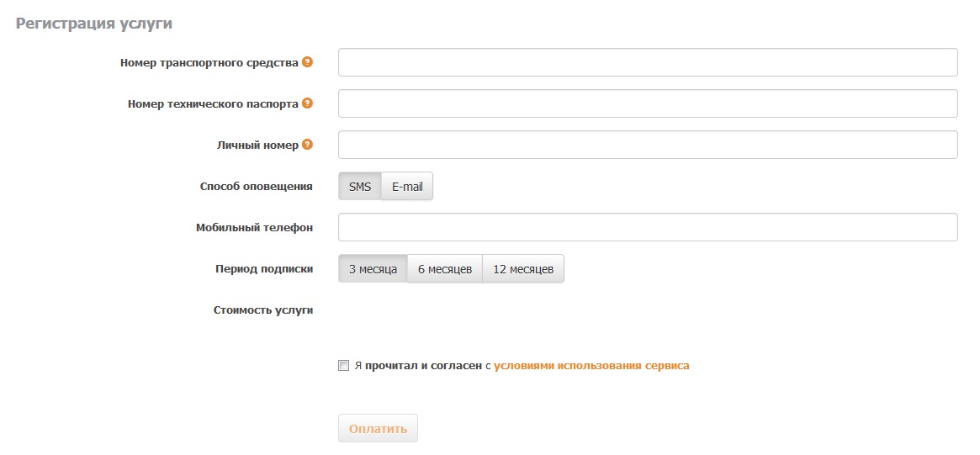Choose the 12 месяцев subscription period
This screenshot has height=455, width=980.
(523, 269)
